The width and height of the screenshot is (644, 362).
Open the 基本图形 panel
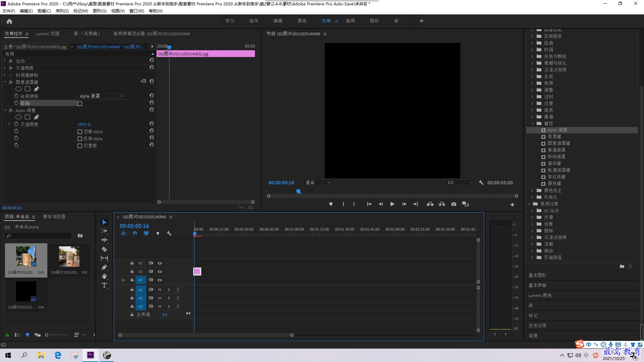click(x=537, y=275)
